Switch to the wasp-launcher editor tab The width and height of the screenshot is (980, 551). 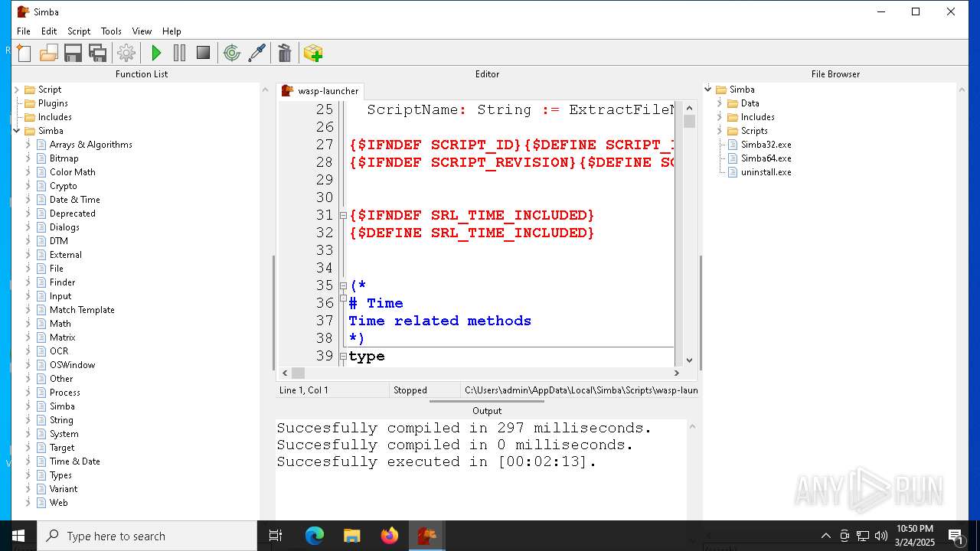click(320, 91)
